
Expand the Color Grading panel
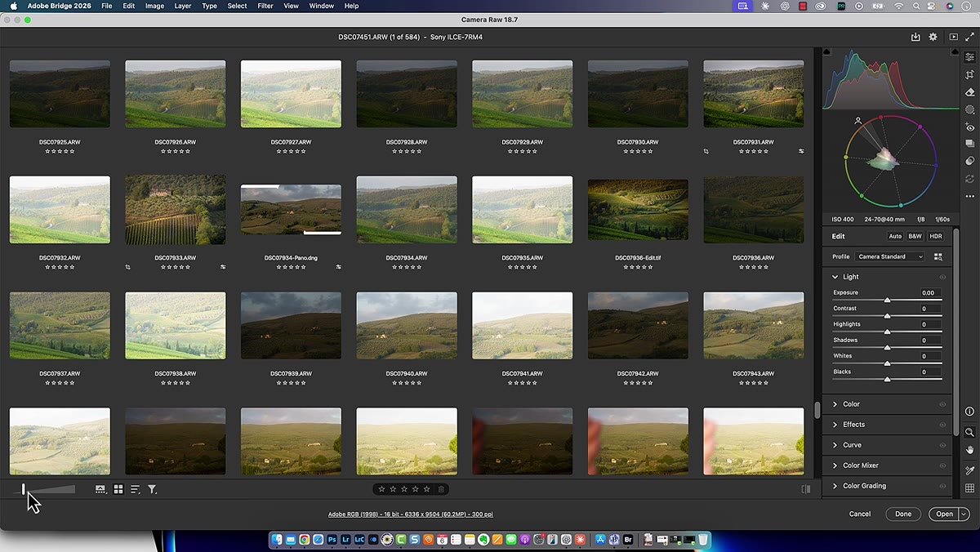pos(835,486)
